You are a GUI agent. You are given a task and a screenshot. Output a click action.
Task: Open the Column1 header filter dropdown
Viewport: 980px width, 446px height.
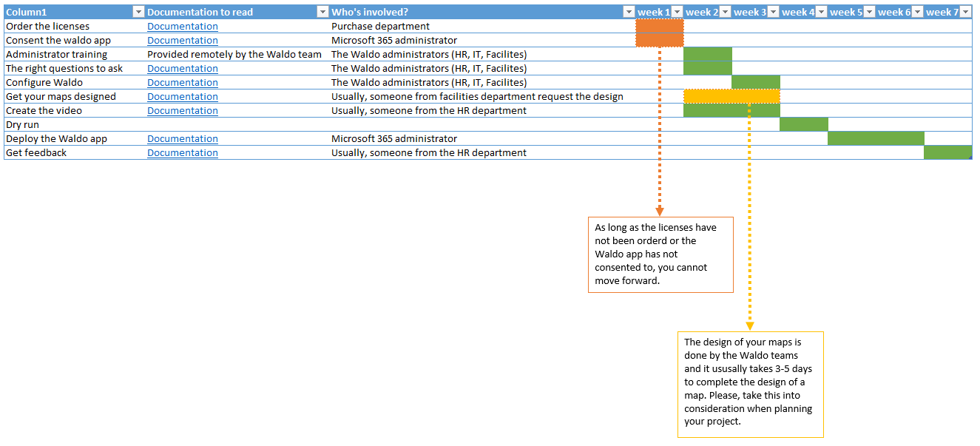tap(138, 11)
